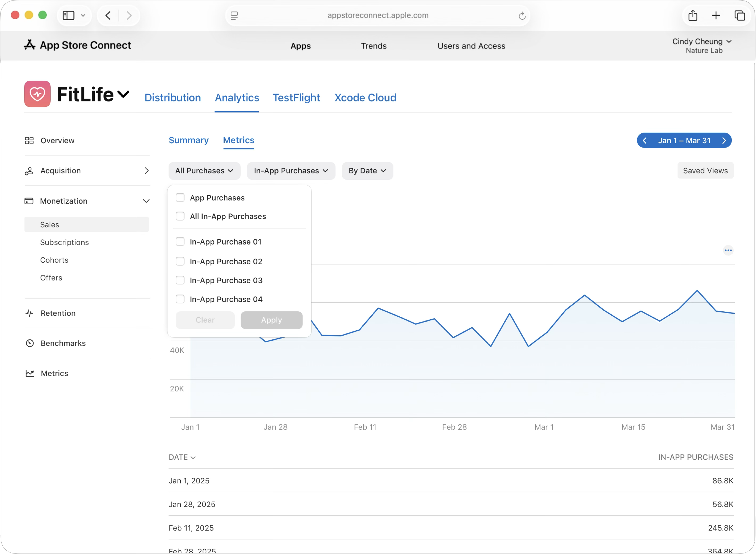This screenshot has width=756, height=554.
Task: Click the FitLife app heart icon
Action: pyautogui.click(x=37, y=94)
